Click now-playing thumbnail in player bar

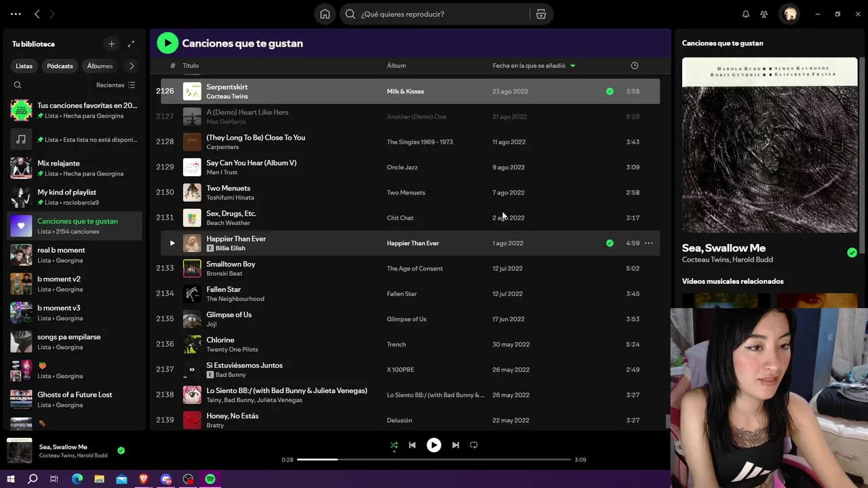coord(20,451)
